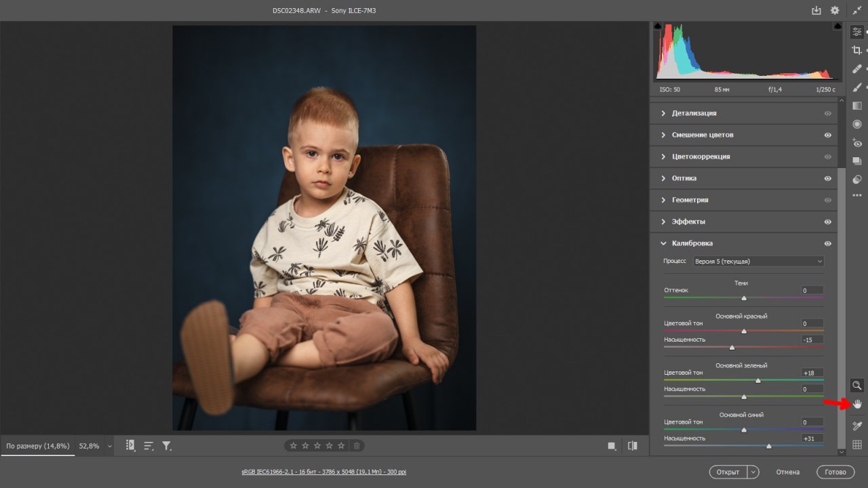Select По размеру fit zoom option
The width and height of the screenshot is (868, 488).
(37, 446)
